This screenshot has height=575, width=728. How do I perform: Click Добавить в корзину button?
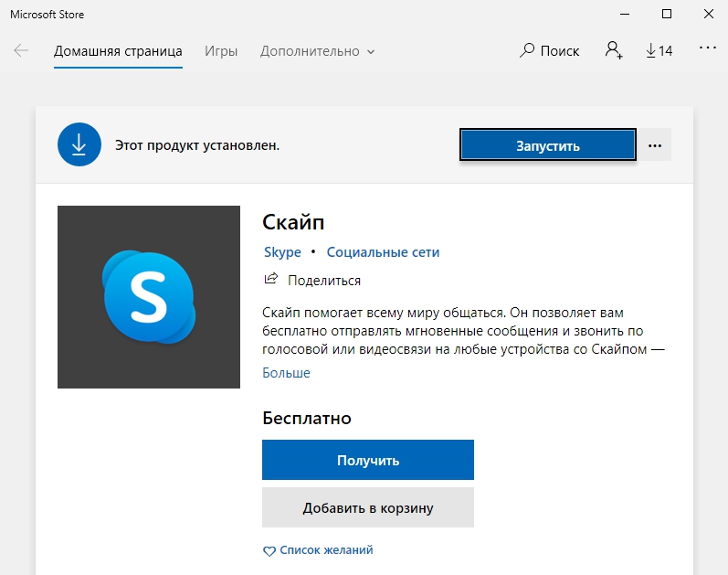point(367,507)
